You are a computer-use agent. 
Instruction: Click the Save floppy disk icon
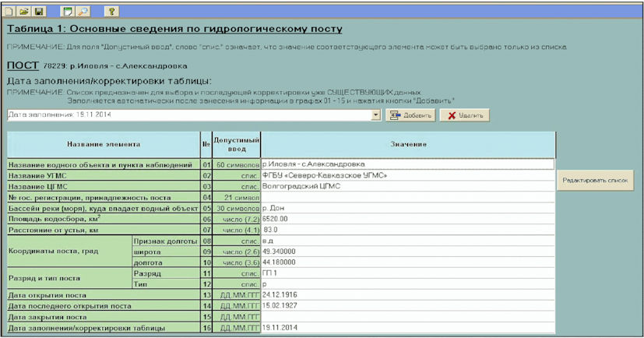coord(38,12)
